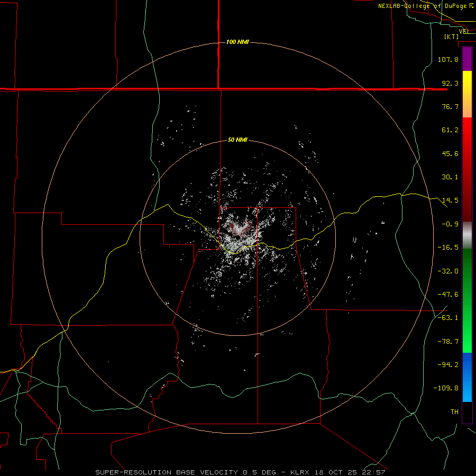
Task: Select the 30.1 value on velocity scale
Action: [450, 177]
